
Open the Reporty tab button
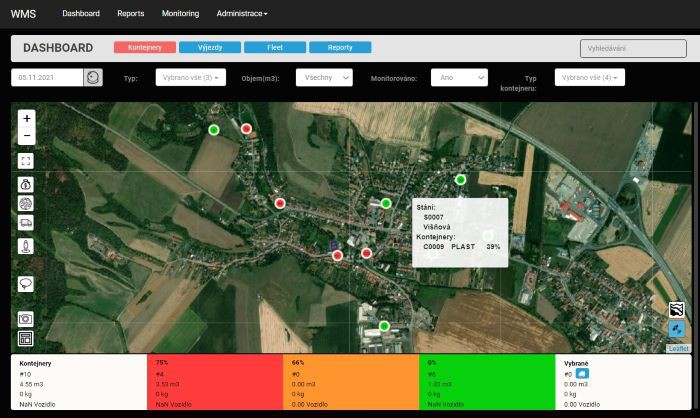pos(340,47)
